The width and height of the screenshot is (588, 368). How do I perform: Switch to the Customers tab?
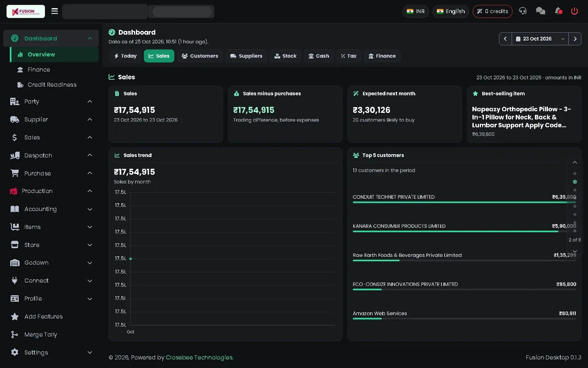click(200, 56)
